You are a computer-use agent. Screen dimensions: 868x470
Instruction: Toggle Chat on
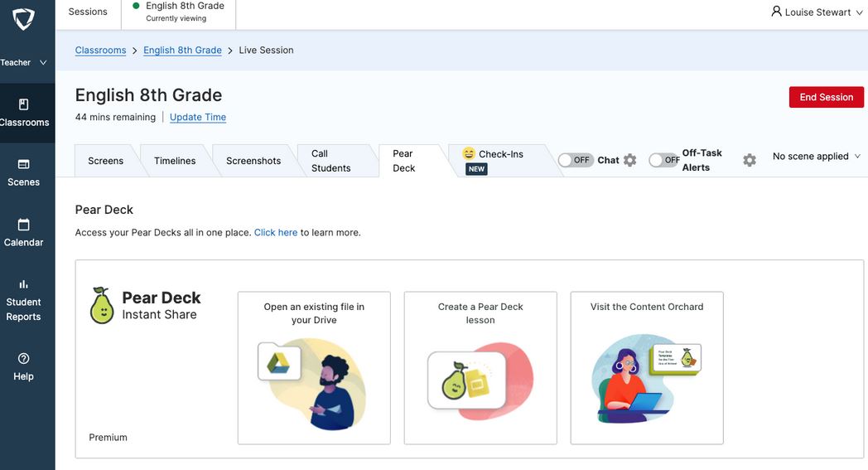[x=576, y=160]
